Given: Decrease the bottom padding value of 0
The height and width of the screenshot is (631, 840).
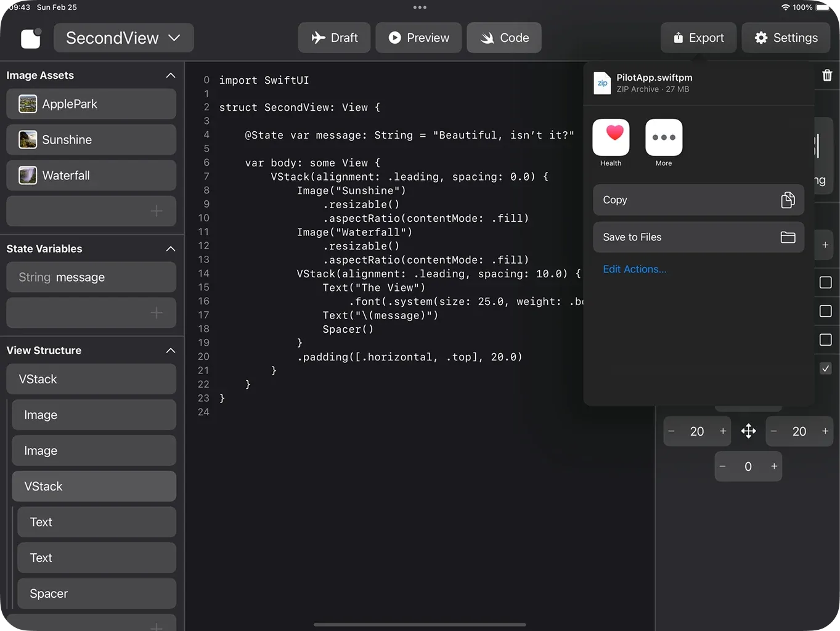Looking at the screenshot, I should click(x=723, y=466).
